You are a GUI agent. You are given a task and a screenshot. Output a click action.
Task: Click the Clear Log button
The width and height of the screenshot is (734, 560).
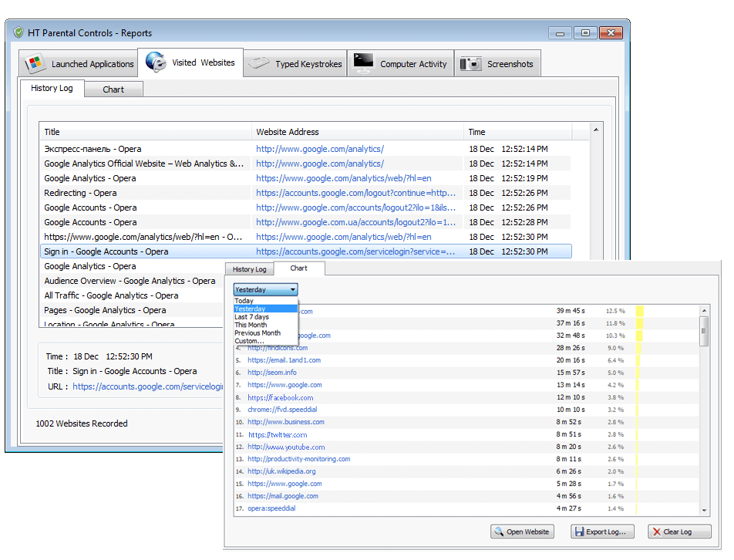pos(680,531)
